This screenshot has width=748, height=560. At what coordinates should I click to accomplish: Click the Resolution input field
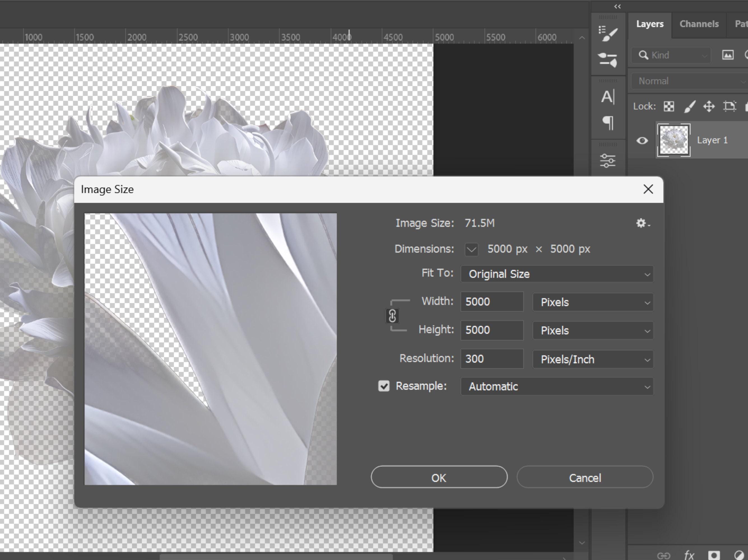[492, 359]
